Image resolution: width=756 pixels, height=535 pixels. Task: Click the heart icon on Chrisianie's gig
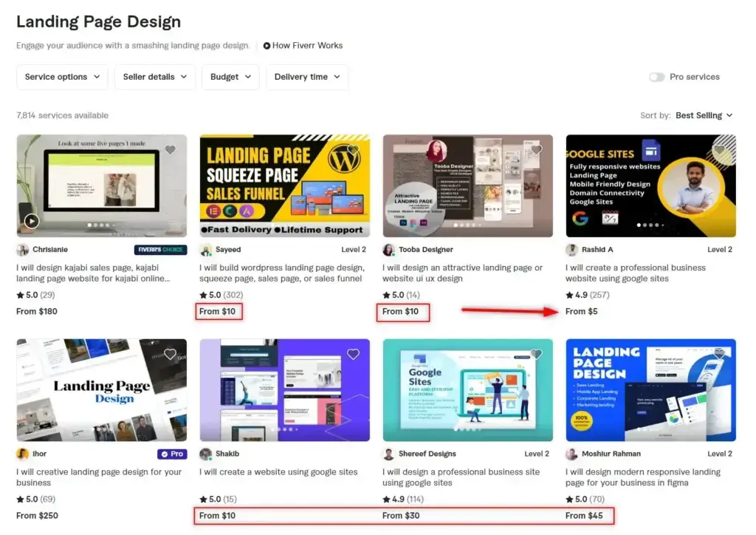coord(171,149)
